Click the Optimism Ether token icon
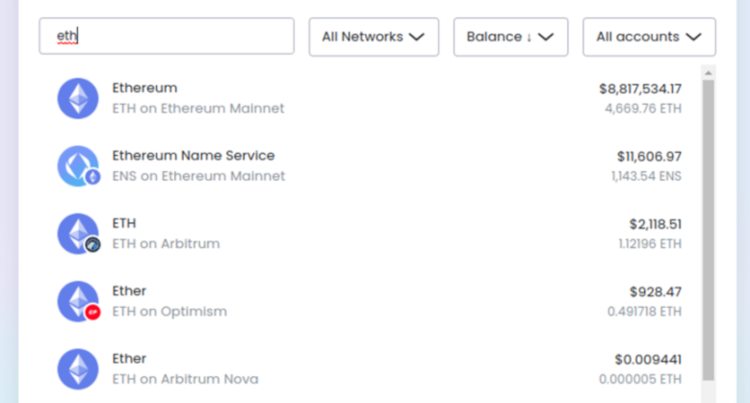The width and height of the screenshot is (750, 403). pyautogui.click(x=78, y=301)
